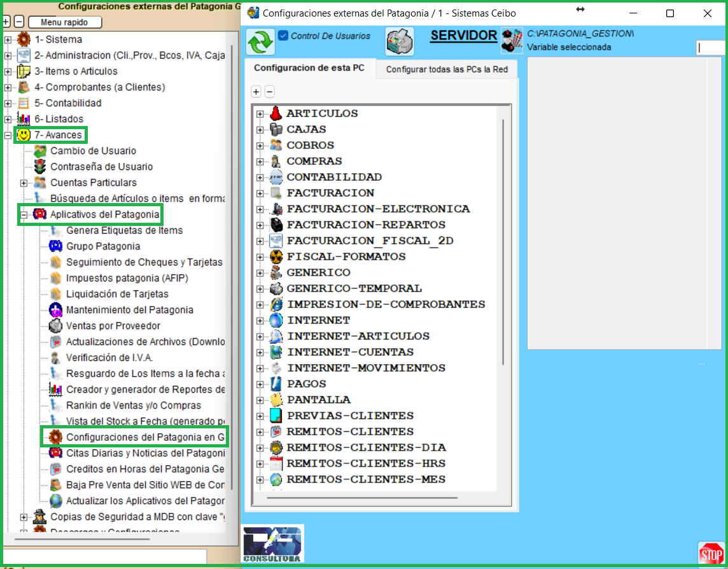Click the printer/register icon beside SERVIDOR

[399, 41]
